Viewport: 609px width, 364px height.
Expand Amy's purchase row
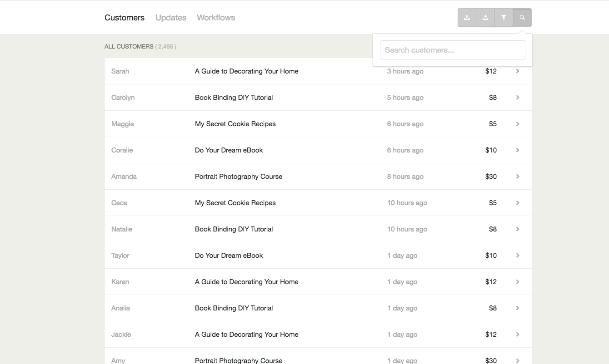[x=518, y=360]
